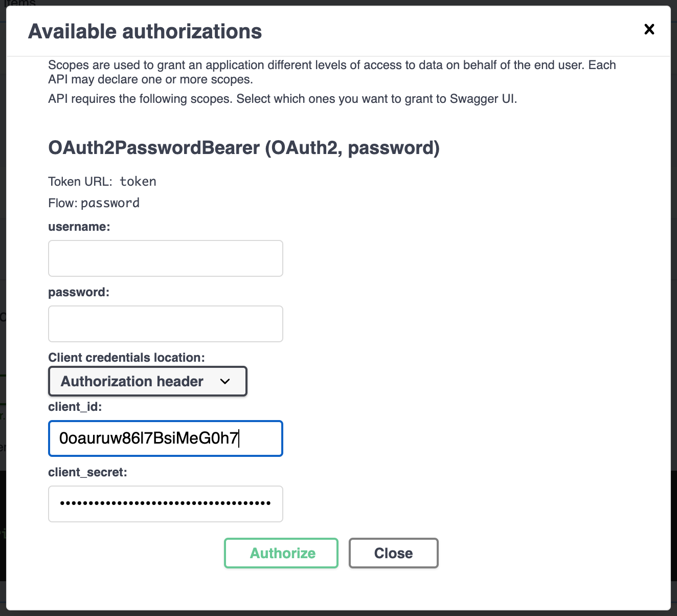677x616 pixels.
Task: Click the Close button at the bottom
Action: [393, 553]
